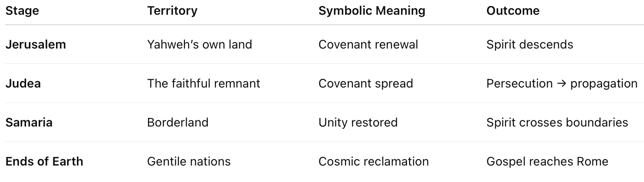
Task: Click the Symbolic Meaning column header
Action: pyautogui.click(x=371, y=11)
